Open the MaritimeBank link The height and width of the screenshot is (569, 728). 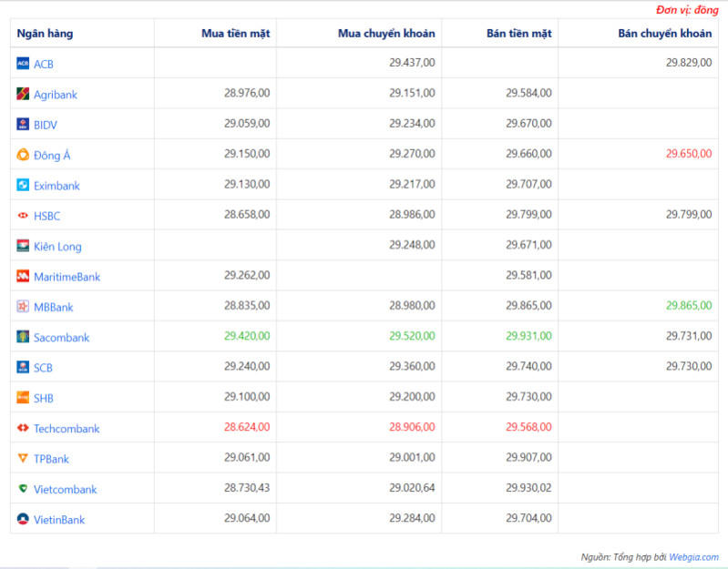[67, 277]
